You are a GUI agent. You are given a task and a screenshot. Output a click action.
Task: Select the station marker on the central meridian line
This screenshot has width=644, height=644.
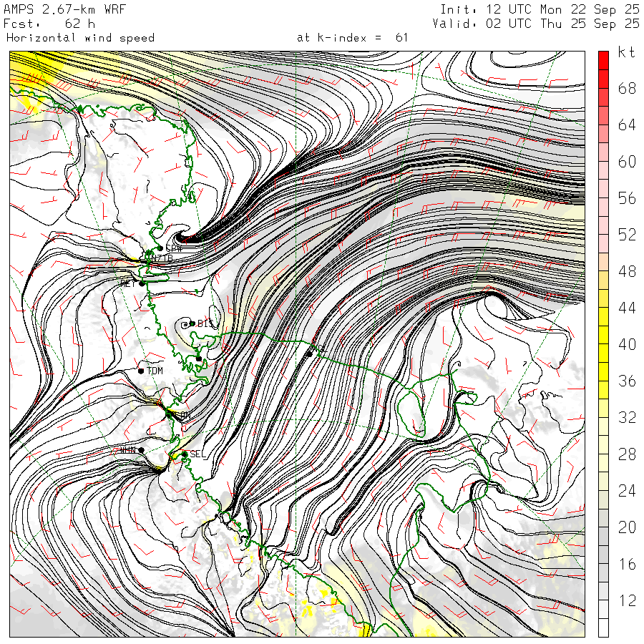pos(309,352)
